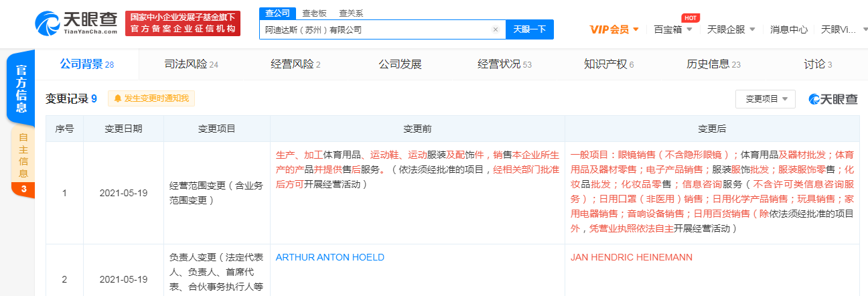Open the VIP会员 dropdown

(x=614, y=29)
